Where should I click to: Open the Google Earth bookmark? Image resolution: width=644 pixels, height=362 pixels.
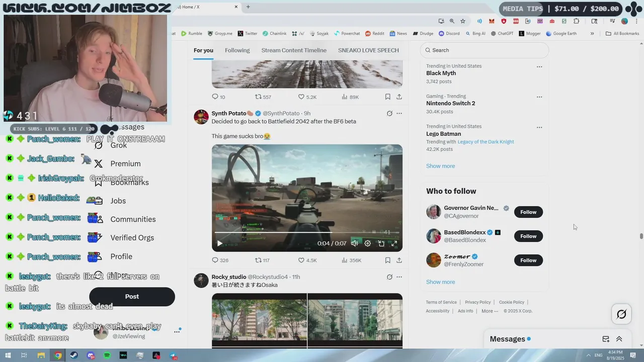[561, 34]
